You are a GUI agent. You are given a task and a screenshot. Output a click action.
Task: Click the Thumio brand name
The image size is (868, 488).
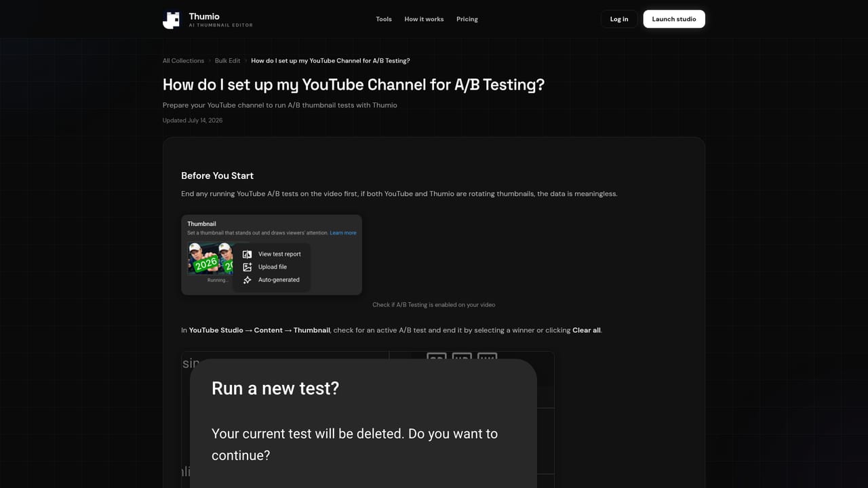click(x=204, y=16)
